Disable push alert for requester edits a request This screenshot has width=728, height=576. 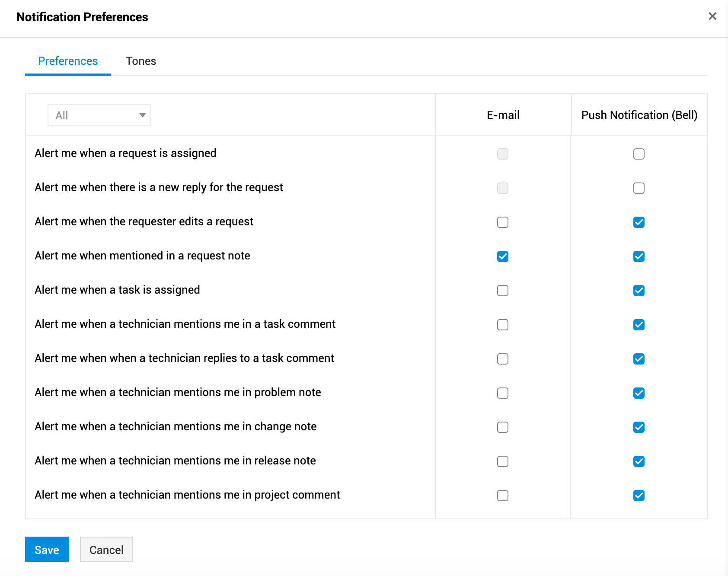coord(639,222)
